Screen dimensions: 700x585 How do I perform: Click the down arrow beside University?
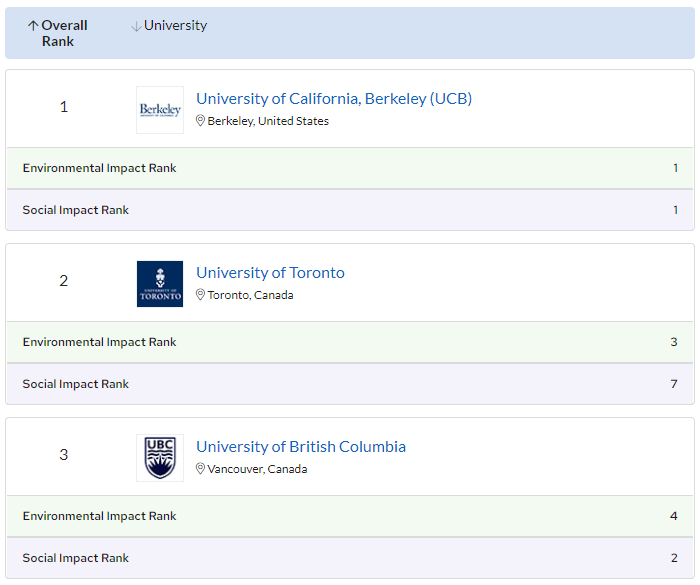(x=136, y=26)
